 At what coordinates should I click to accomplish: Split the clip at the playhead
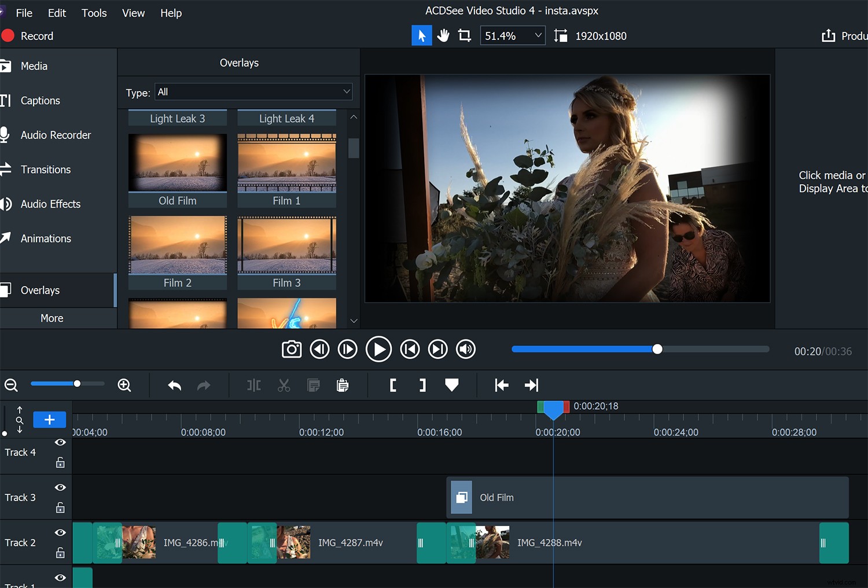coord(253,385)
